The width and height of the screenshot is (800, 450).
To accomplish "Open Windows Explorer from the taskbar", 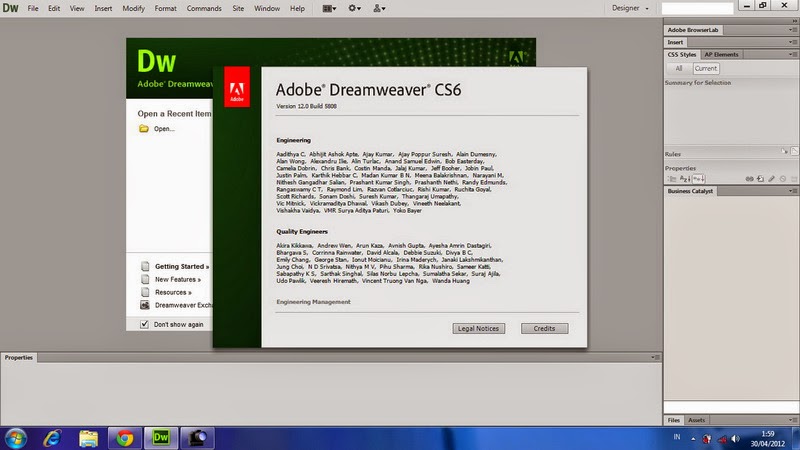I will (88, 438).
